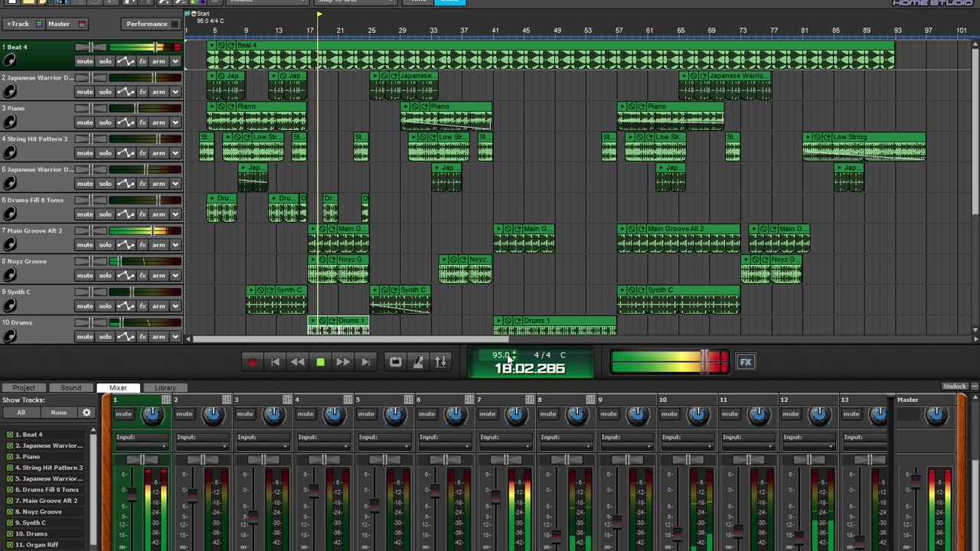Expand Piano track options arrow

175,122
